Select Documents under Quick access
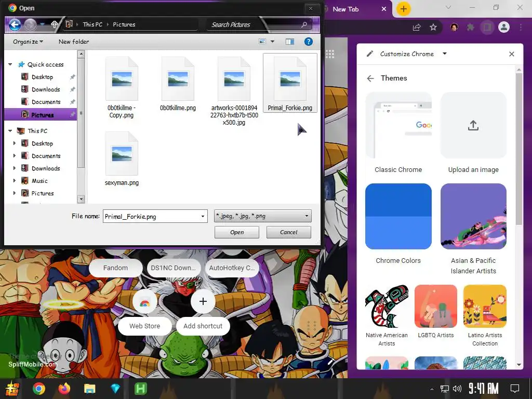This screenshot has height=399, width=532. 46,102
